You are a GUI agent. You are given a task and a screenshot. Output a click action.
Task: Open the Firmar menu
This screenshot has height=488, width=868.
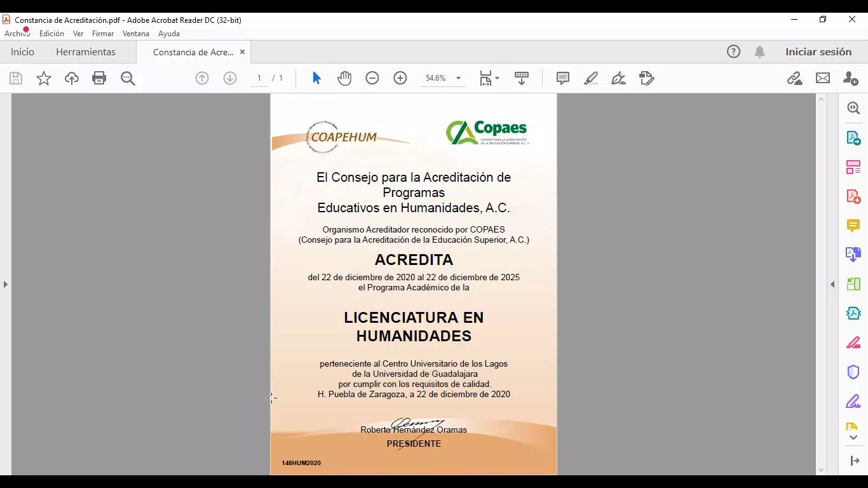coord(103,34)
